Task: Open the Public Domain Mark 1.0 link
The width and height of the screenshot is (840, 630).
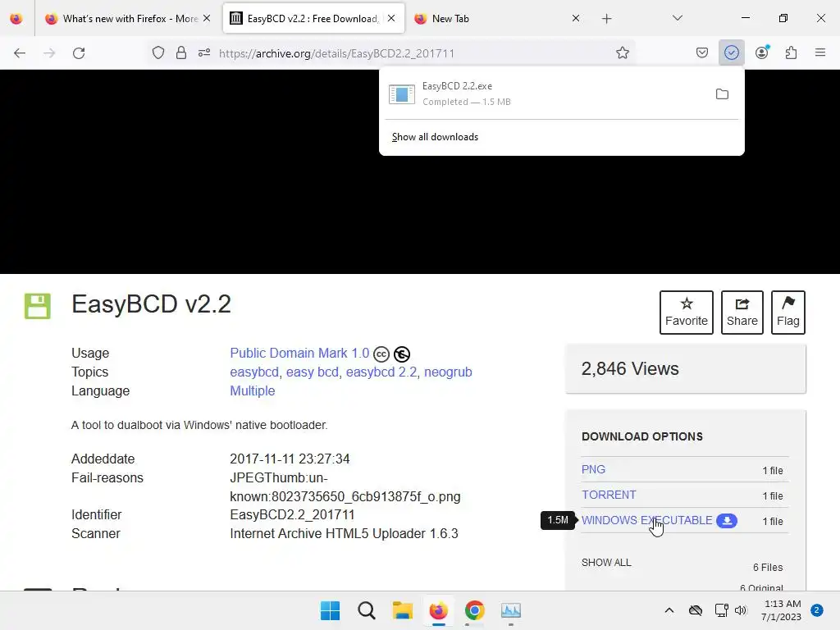Action: 299,353
